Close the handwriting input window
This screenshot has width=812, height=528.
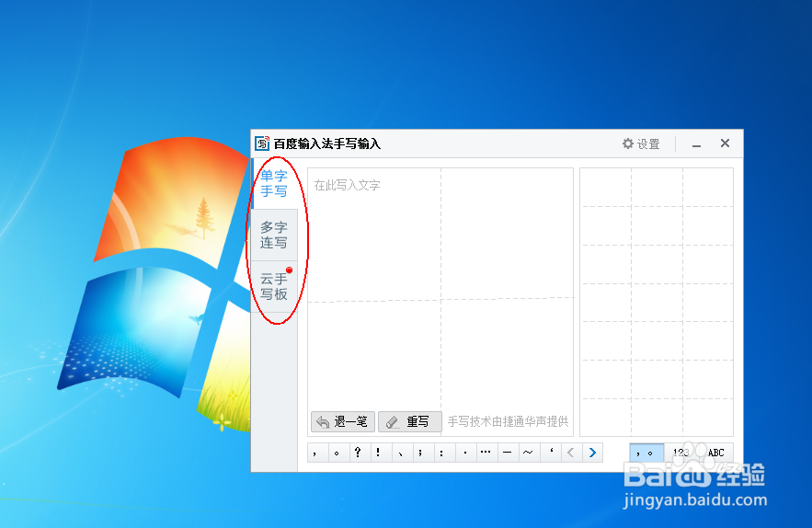725,143
